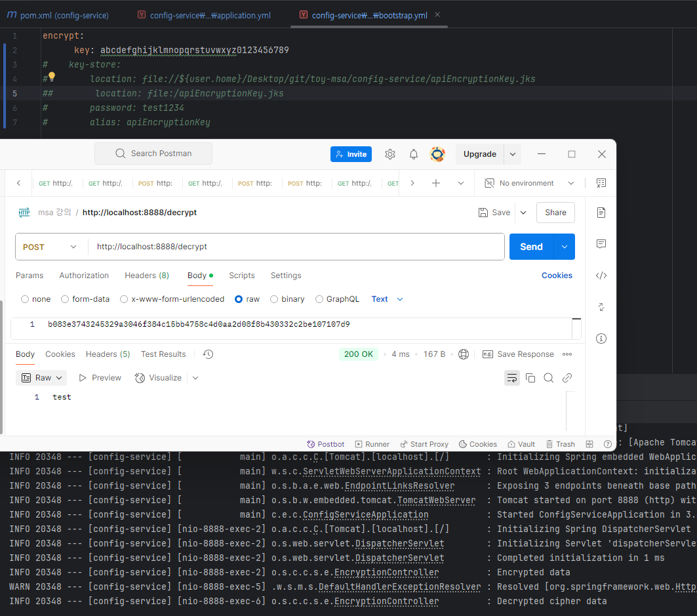The height and width of the screenshot is (616, 697).
Task: Click the lightbulb intention icon in the editor
Action: pos(52,77)
